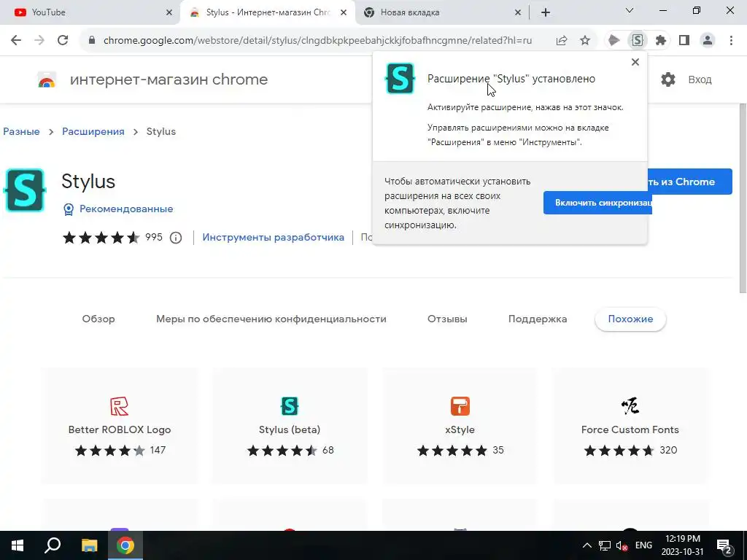This screenshot has height=560, width=747.
Task: Click the Расширения breadcrumb link
Action: (93, 131)
